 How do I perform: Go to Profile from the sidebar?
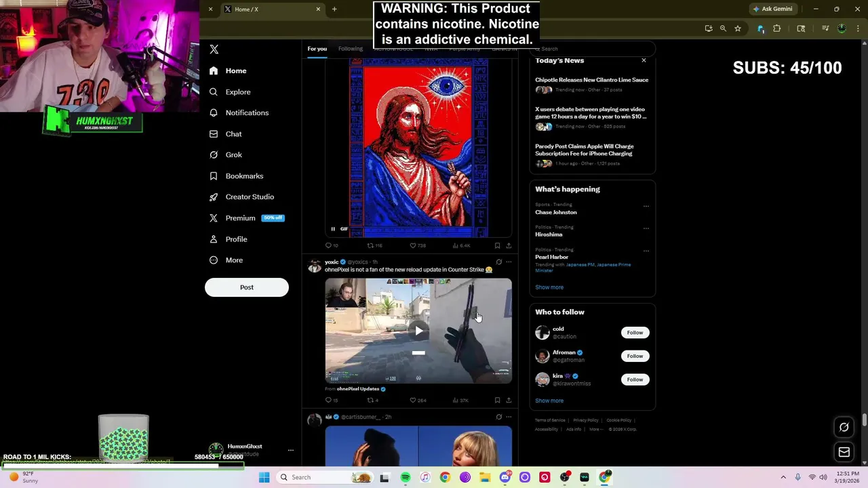(x=229, y=239)
